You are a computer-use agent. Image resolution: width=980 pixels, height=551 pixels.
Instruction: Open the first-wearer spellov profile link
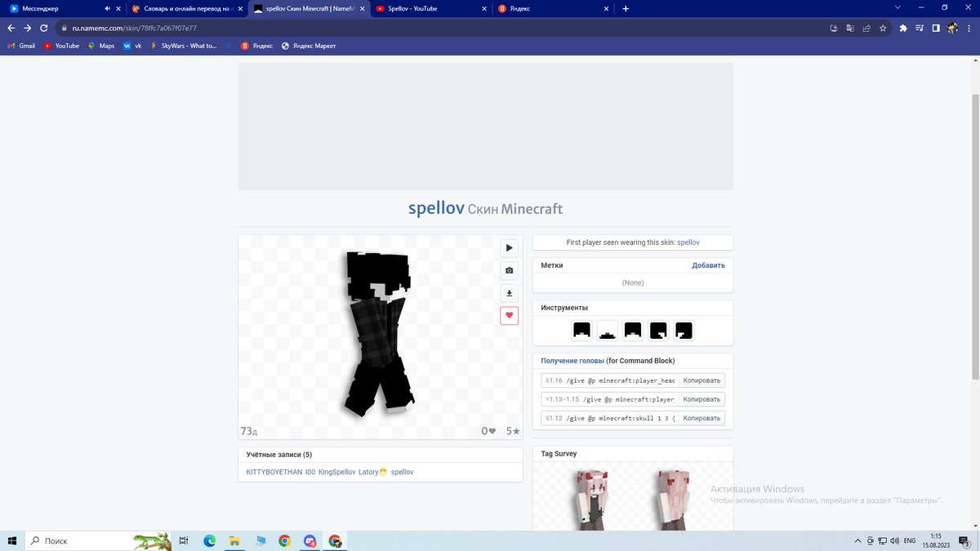(x=688, y=242)
